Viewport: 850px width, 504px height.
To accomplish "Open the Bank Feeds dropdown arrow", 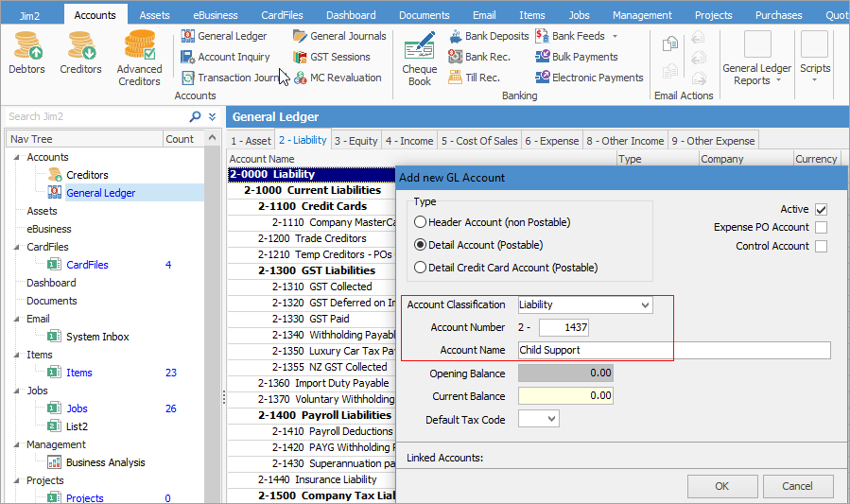I will [x=615, y=36].
